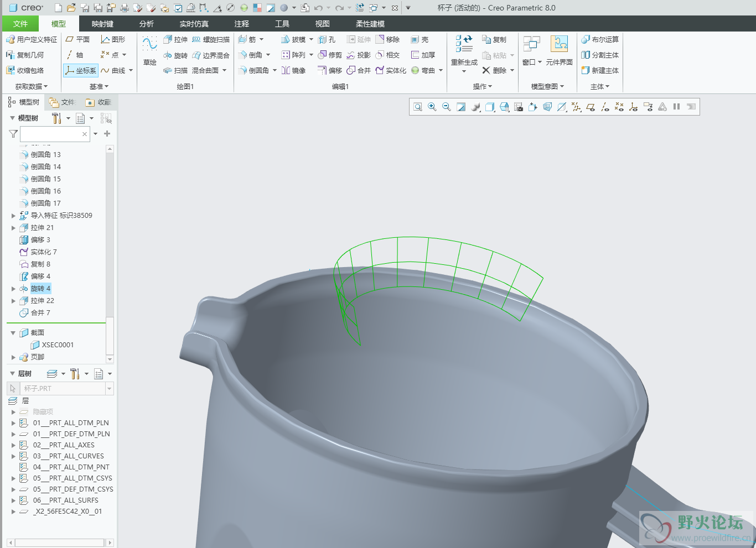Expand the 旋转 4 tree node
This screenshot has height=548, width=756.
pyautogui.click(x=14, y=289)
